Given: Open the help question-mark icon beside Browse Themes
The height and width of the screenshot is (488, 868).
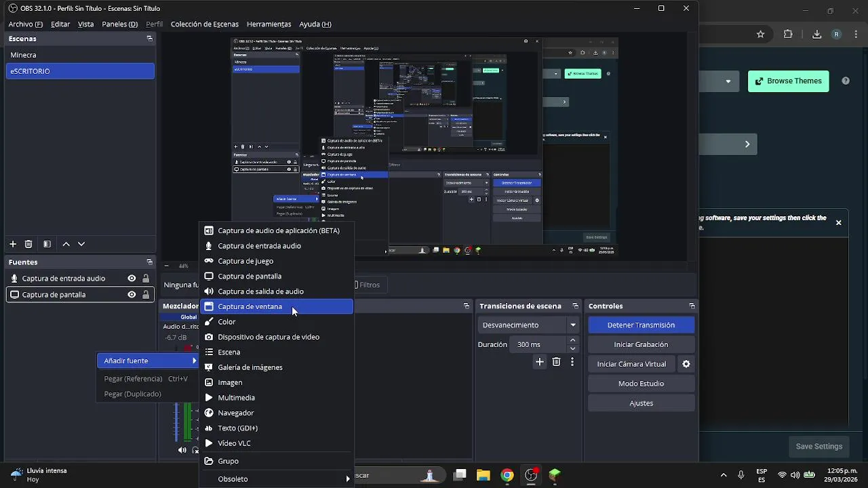Looking at the screenshot, I should [846, 81].
